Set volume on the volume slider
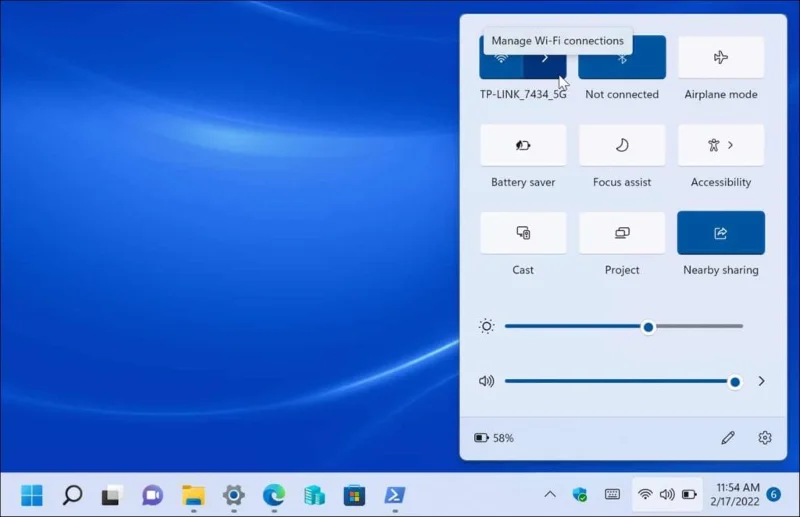800x517 pixels. [623, 381]
